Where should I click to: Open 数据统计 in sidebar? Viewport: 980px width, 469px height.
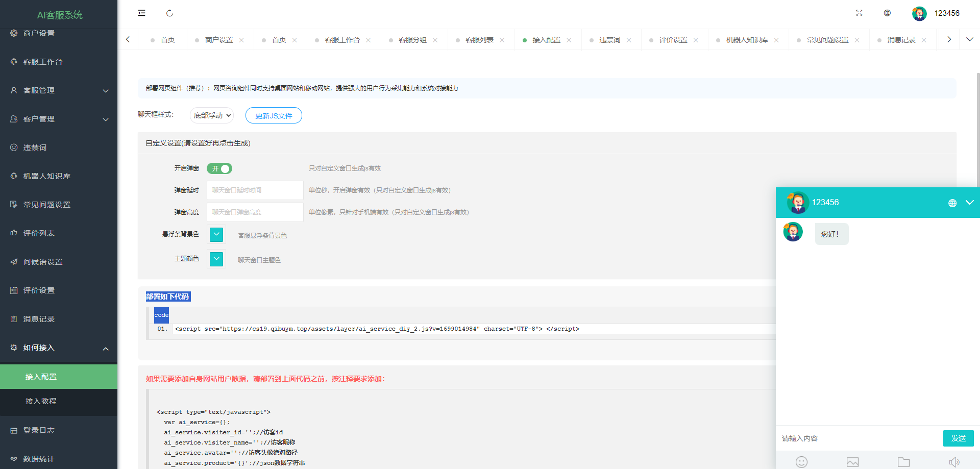pos(59,459)
